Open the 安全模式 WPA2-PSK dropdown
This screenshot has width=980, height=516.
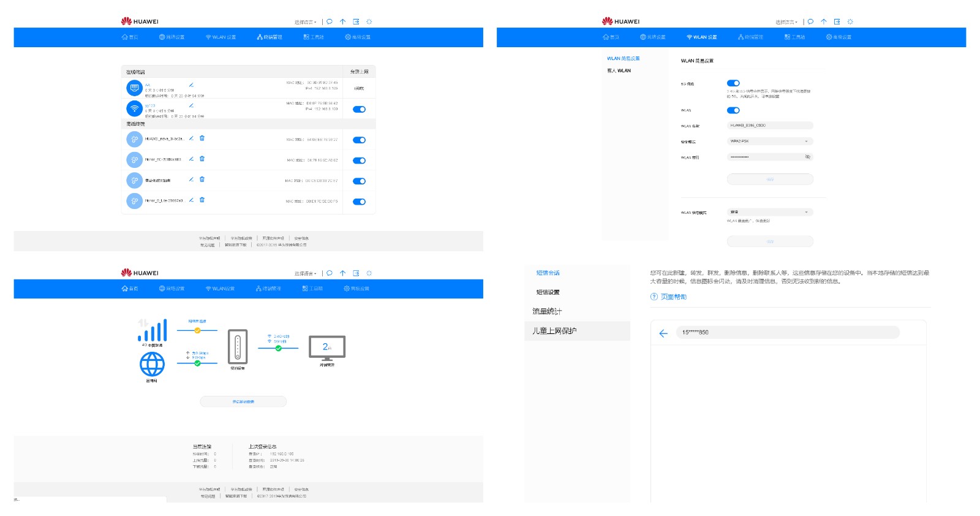[x=769, y=142]
